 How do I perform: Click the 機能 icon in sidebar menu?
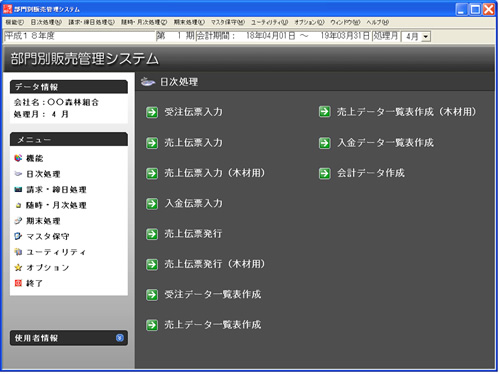(x=18, y=158)
